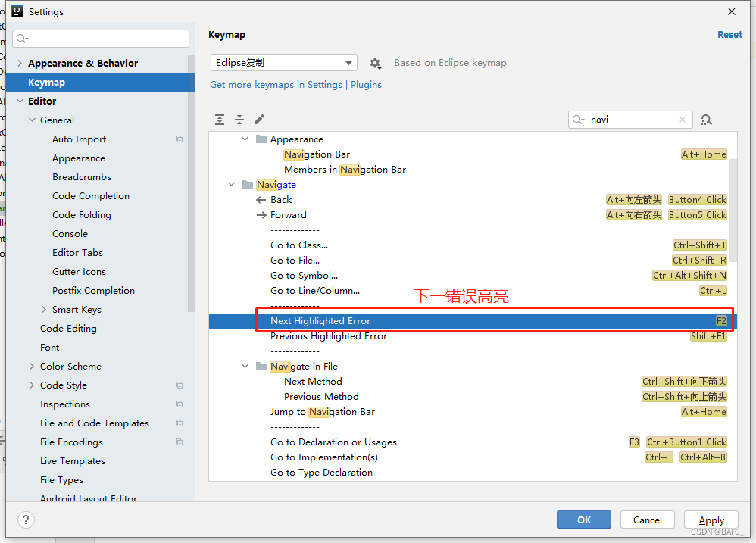Image resolution: width=756 pixels, height=543 pixels.
Task: Open File Types settings
Action: coord(61,480)
